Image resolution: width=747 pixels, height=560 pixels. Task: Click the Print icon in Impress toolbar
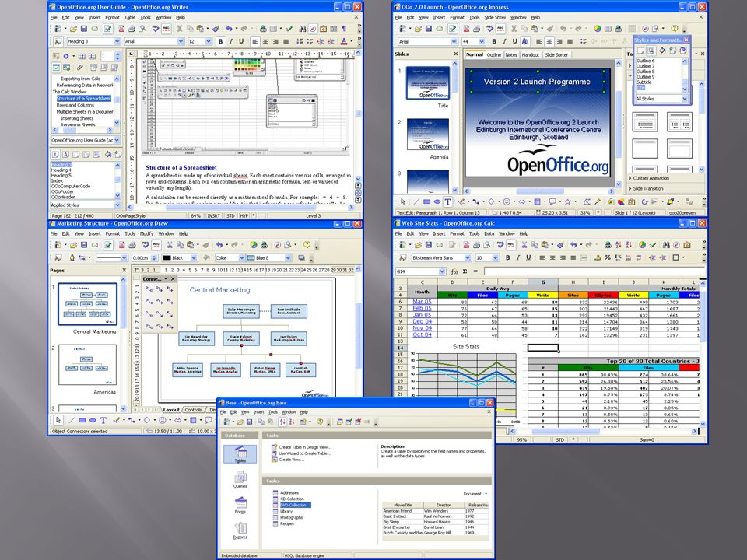coord(476,29)
